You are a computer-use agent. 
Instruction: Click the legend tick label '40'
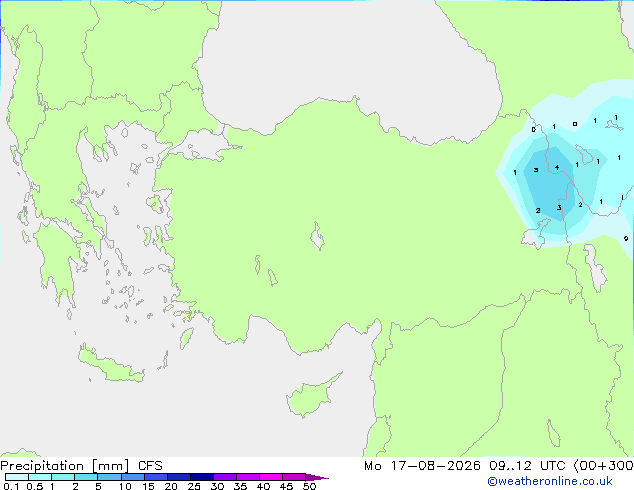[263, 486]
